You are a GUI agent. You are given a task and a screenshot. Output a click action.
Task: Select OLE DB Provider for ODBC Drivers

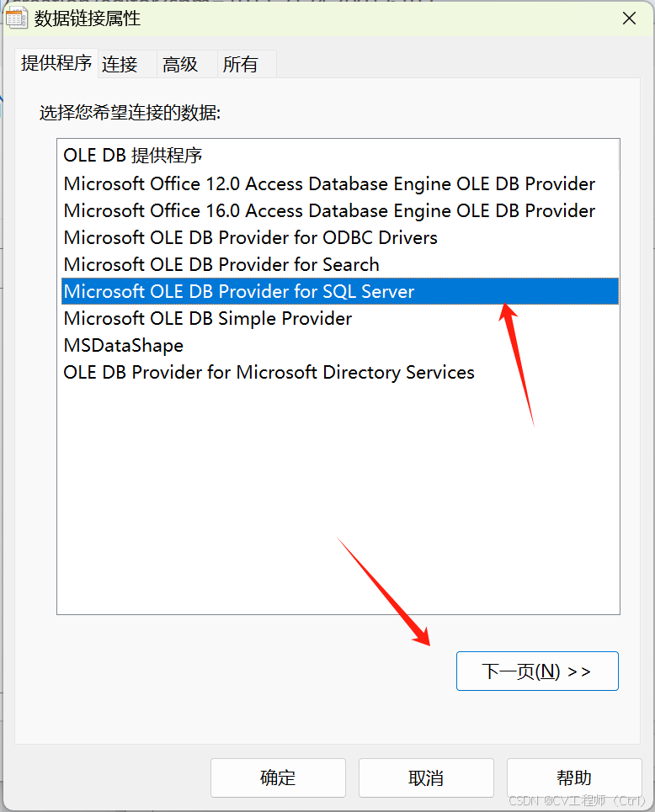(251, 237)
